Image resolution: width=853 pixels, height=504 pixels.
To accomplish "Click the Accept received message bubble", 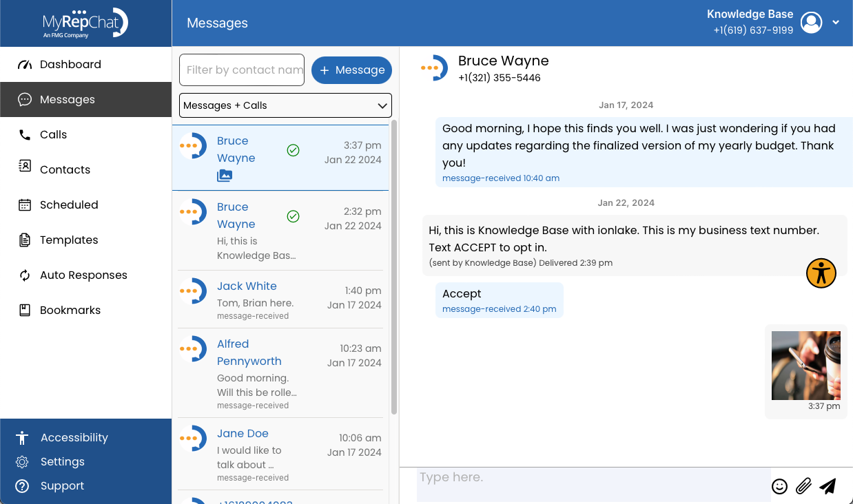I will [500, 300].
